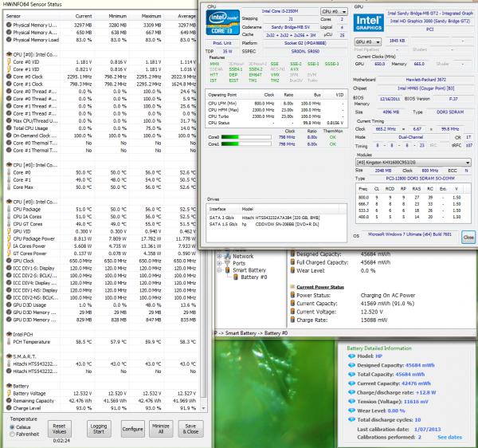Click the Hewlett-Packard 3672 motherboard field
The height and width of the screenshot is (448, 478).
pos(425,80)
